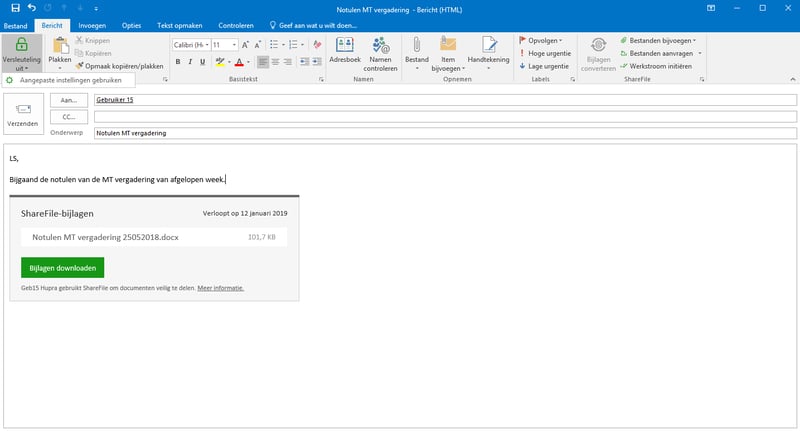Open the Handtekening signature button
Image resolution: width=800 pixels, height=431 pixels.
(x=488, y=53)
